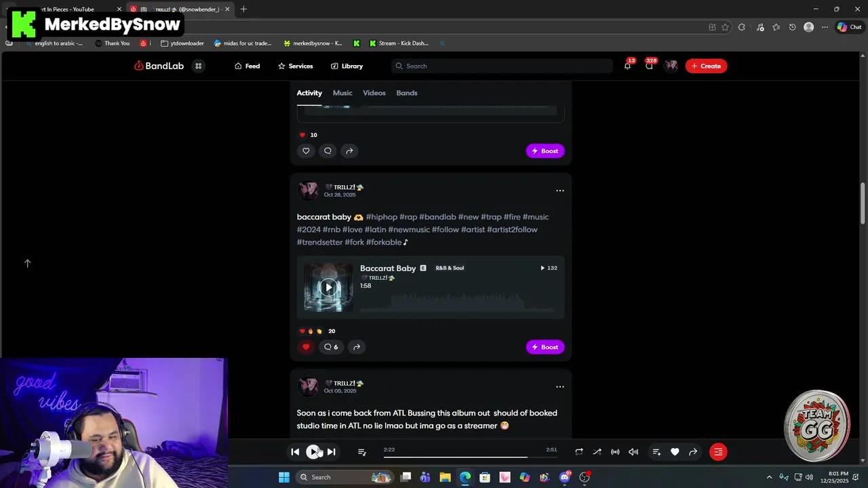The width and height of the screenshot is (868, 488).
Task: Open TRILLZ! avatar on Oct 05 post
Action: (308, 386)
